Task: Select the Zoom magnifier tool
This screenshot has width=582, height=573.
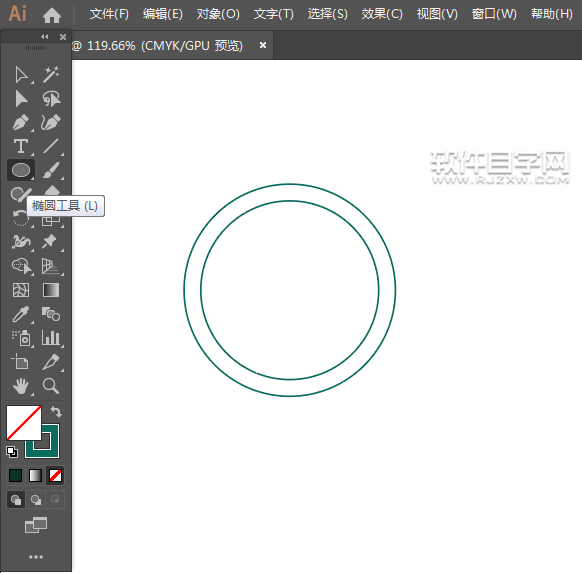Action: (x=51, y=386)
